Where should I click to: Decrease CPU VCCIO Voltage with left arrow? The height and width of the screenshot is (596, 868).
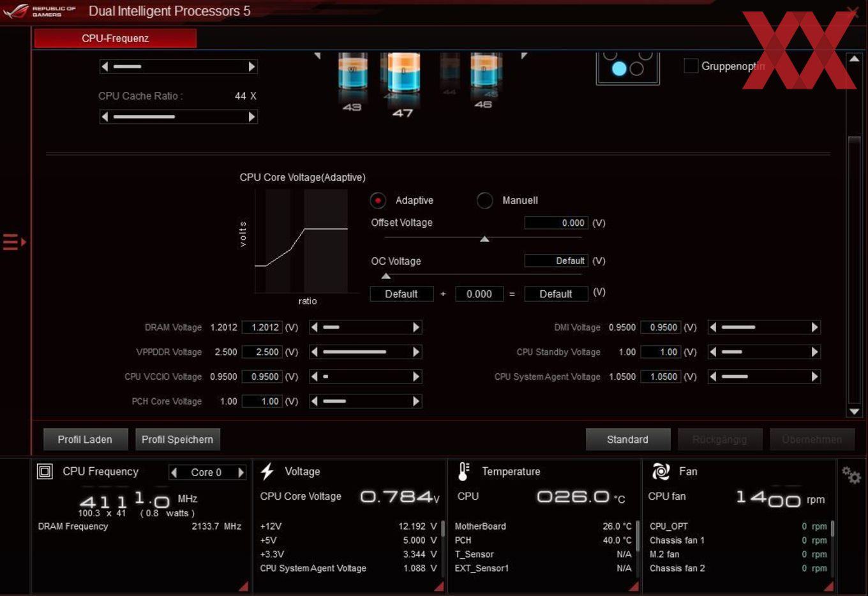pos(314,376)
